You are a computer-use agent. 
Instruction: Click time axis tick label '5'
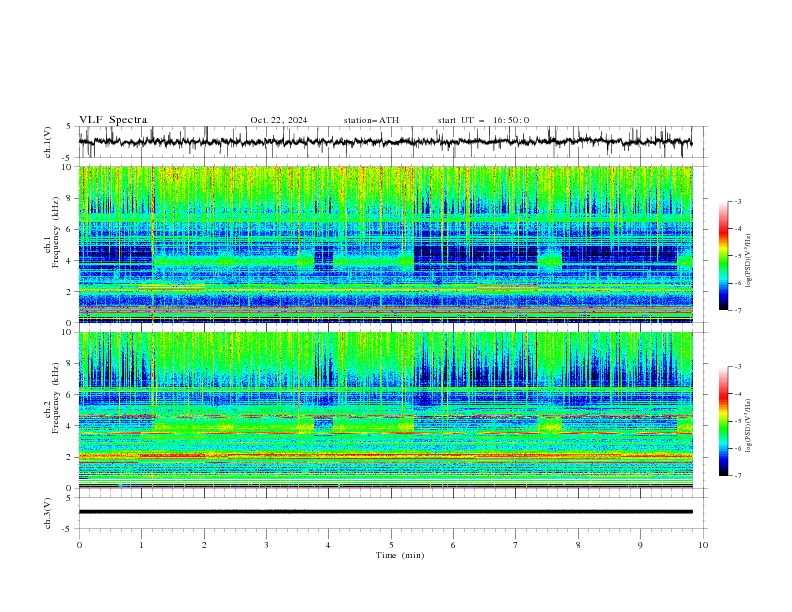pyautogui.click(x=391, y=545)
